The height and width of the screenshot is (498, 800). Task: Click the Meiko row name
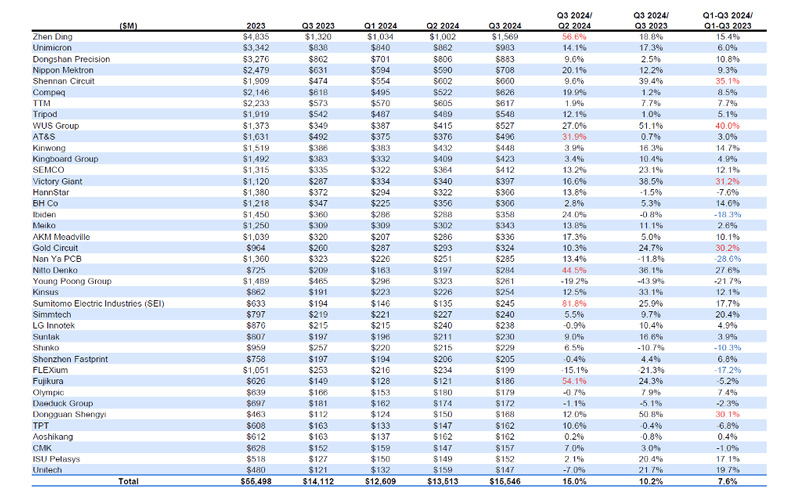[44, 226]
